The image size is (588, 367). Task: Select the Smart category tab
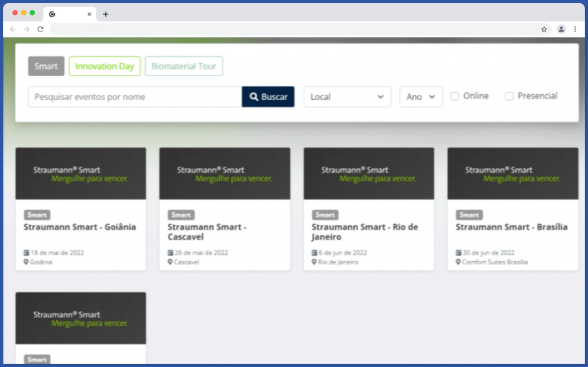46,66
